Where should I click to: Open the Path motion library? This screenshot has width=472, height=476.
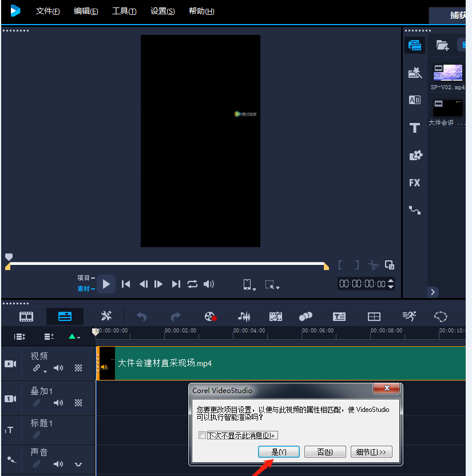415,210
